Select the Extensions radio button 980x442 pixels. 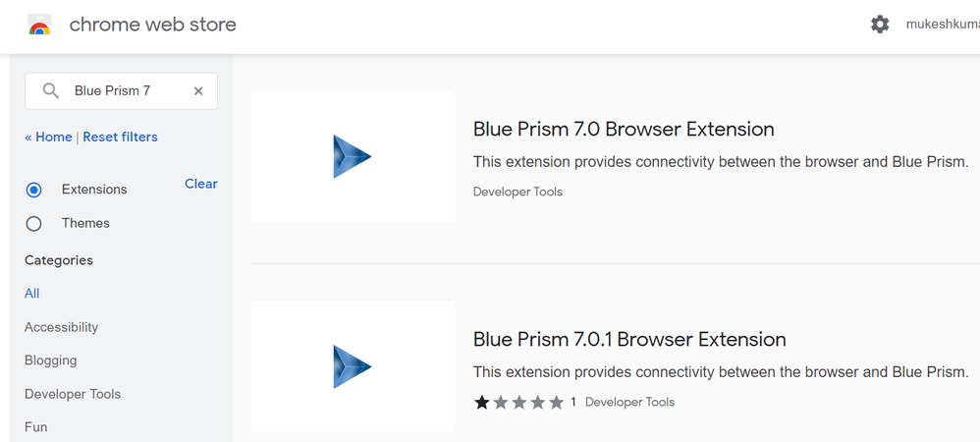[33, 190]
